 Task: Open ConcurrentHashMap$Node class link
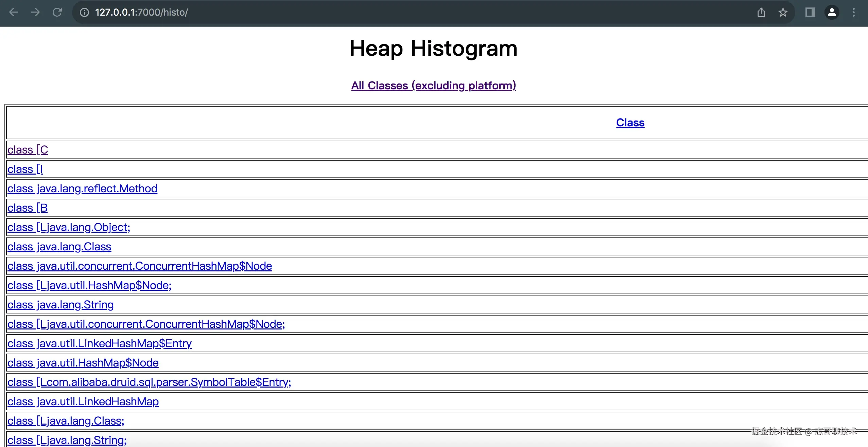[x=140, y=266]
